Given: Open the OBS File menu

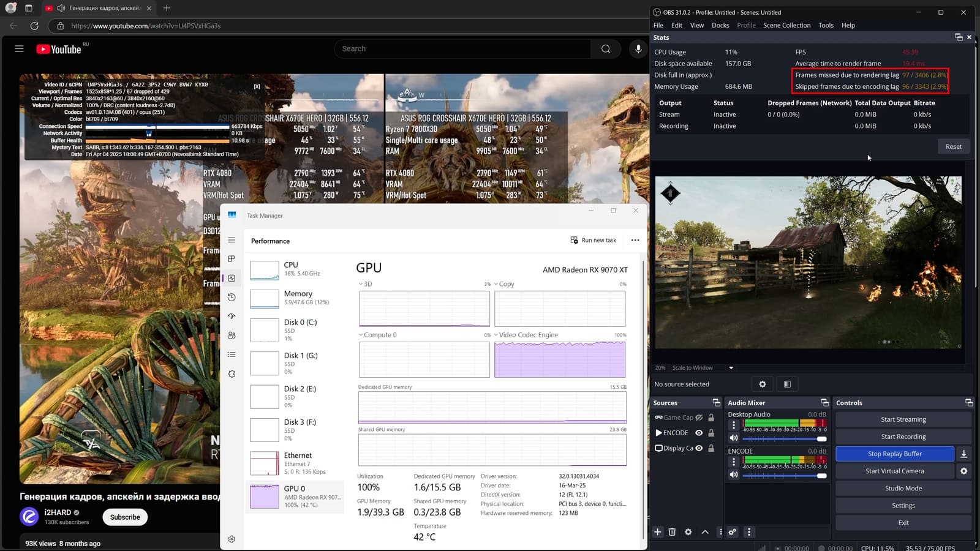Looking at the screenshot, I should point(658,25).
